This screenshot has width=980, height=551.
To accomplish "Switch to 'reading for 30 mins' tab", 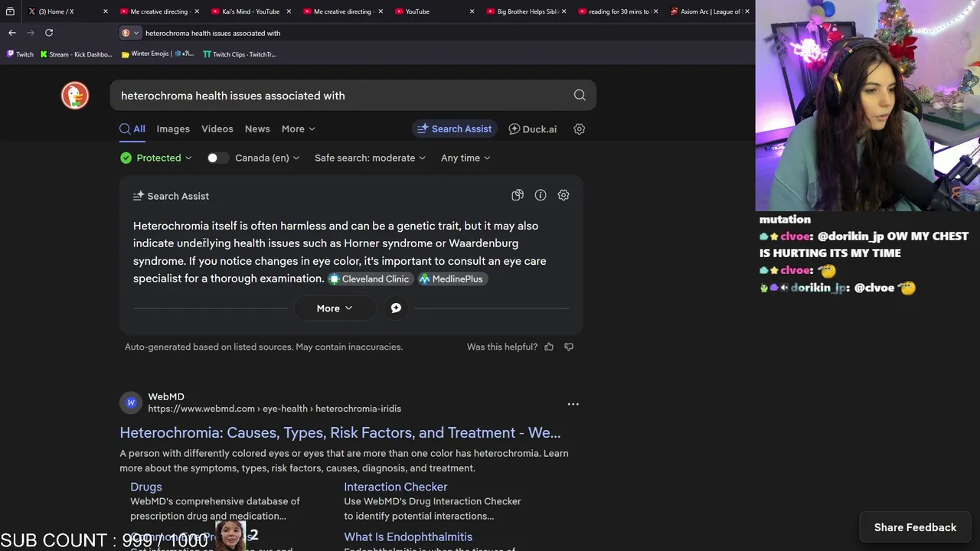I will pyautogui.click(x=616, y=11).
